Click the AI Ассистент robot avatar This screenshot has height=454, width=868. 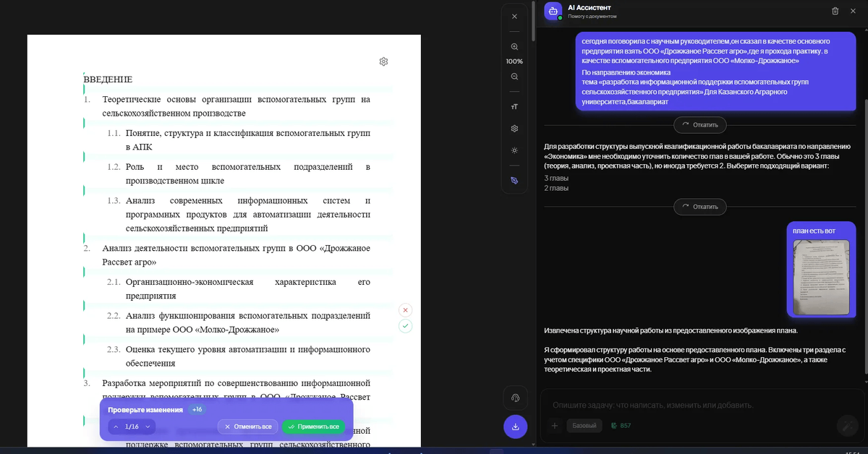click(x=553, y=11)
